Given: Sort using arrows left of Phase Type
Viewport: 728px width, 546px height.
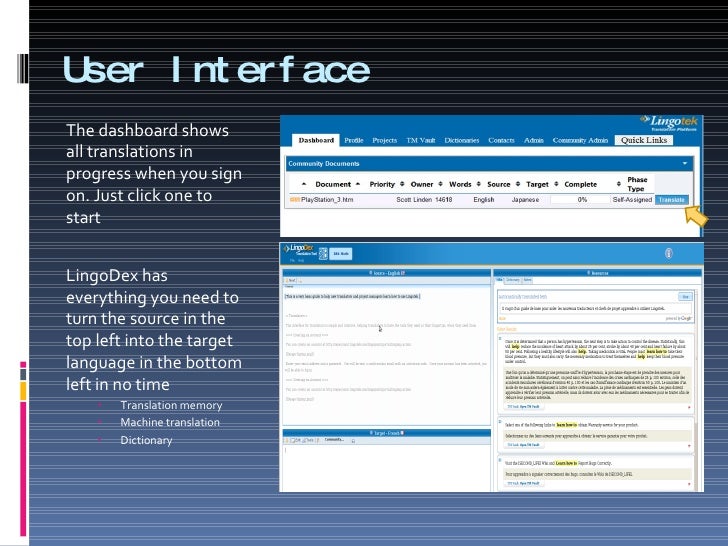Looking at the screenshot, I should [618, 184].
